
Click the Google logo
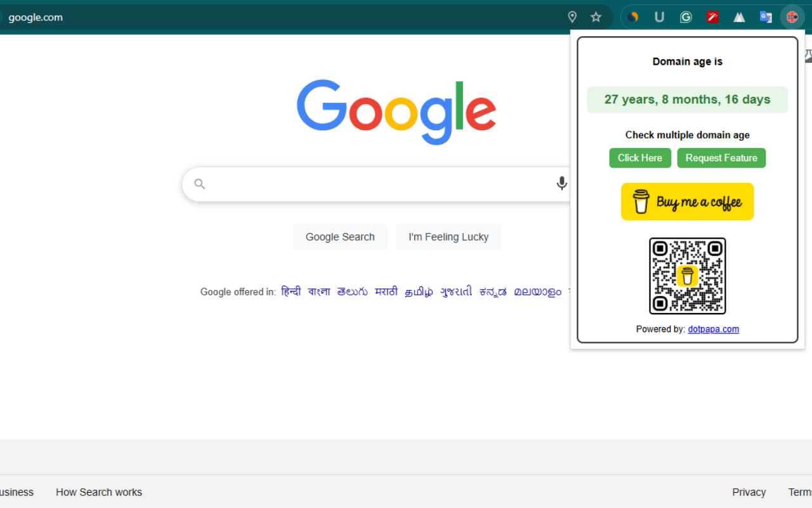[x=396, y=112]
